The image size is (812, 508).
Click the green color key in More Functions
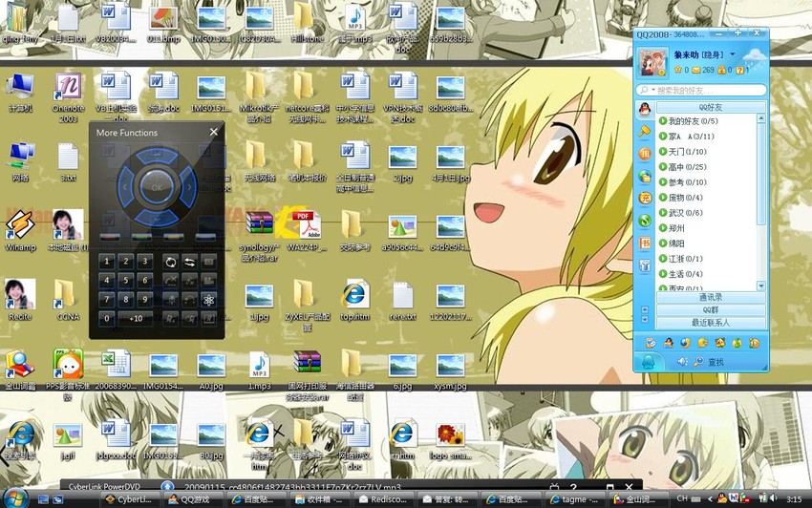pos(141,237)
